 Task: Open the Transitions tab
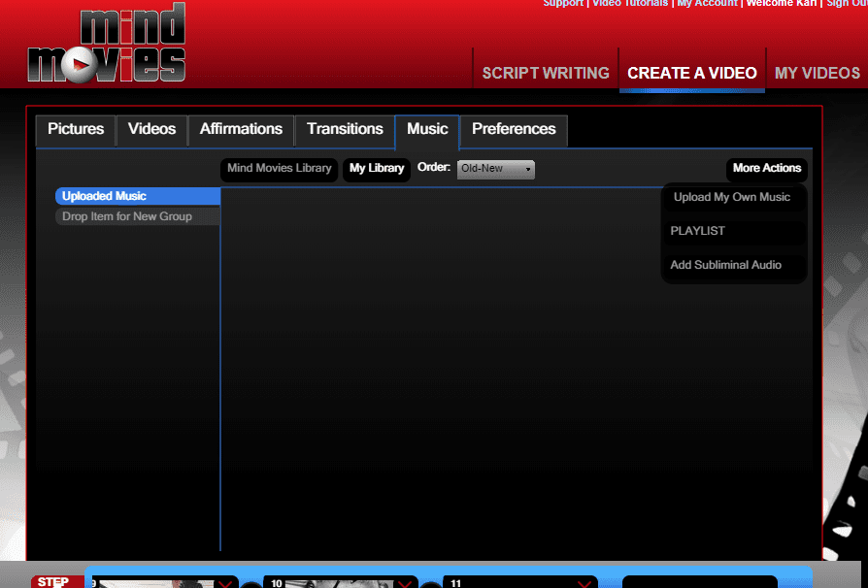tap(345, 130)
